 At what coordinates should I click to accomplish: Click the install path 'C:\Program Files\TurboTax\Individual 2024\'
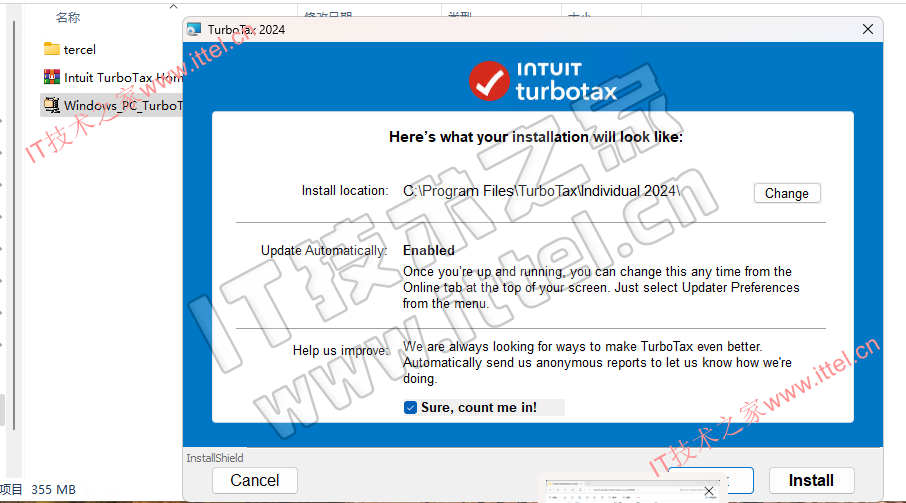541,191
